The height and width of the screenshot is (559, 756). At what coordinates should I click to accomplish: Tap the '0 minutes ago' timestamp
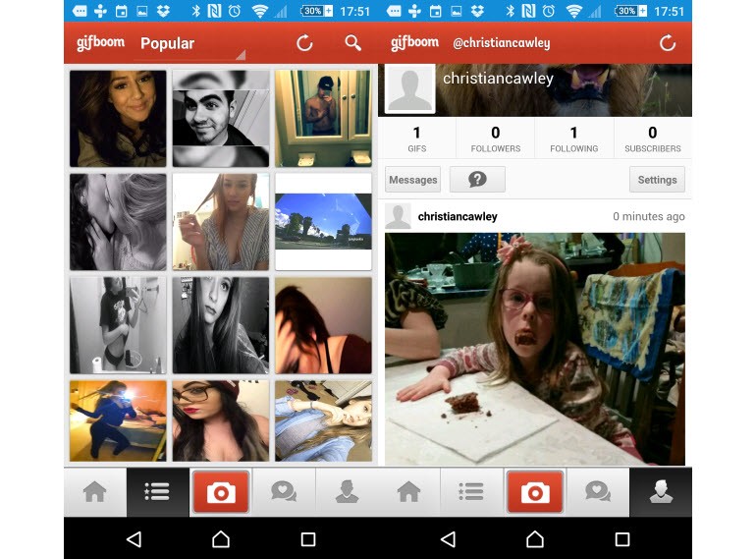[x=648, y=216]
